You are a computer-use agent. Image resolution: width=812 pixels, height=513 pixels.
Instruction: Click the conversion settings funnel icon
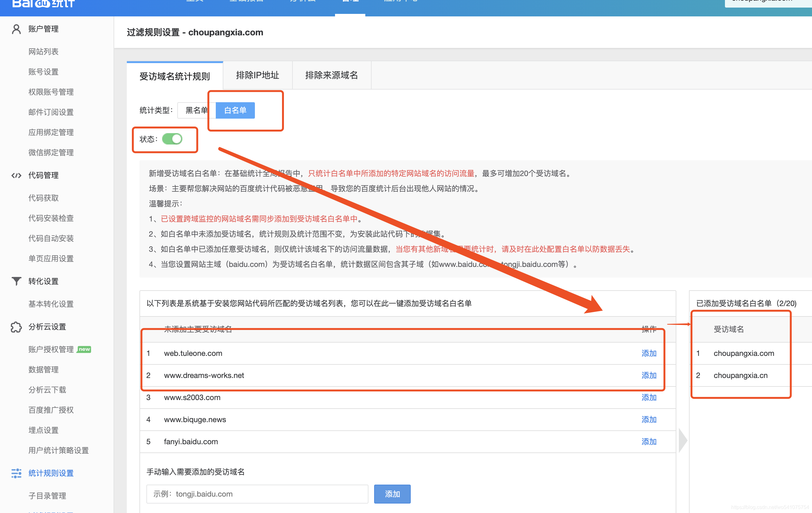pos(16,281)
